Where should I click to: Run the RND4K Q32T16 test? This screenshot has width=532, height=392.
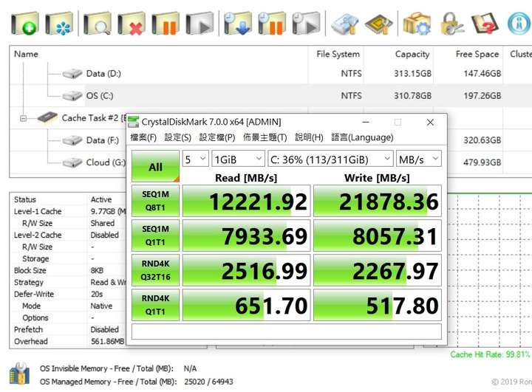(155, 270)
